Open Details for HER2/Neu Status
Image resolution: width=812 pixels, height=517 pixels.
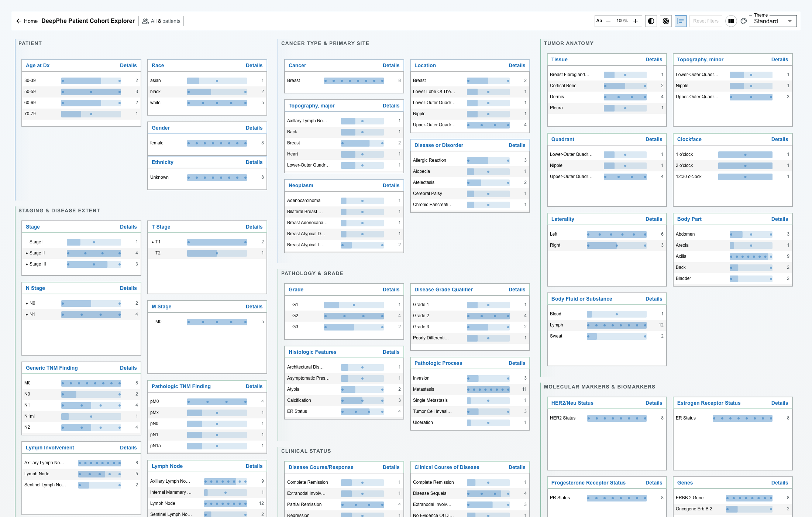pyautogui.click(x=654, y=403)
